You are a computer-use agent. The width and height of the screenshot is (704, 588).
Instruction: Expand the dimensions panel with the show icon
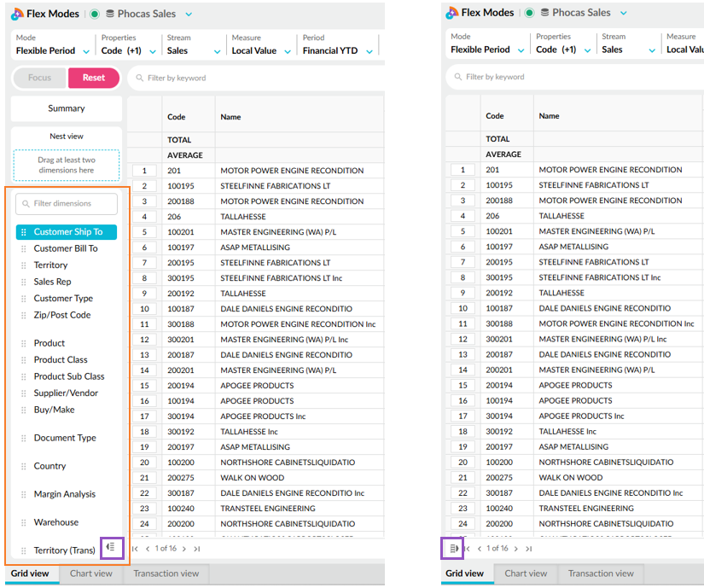(454, 548)
